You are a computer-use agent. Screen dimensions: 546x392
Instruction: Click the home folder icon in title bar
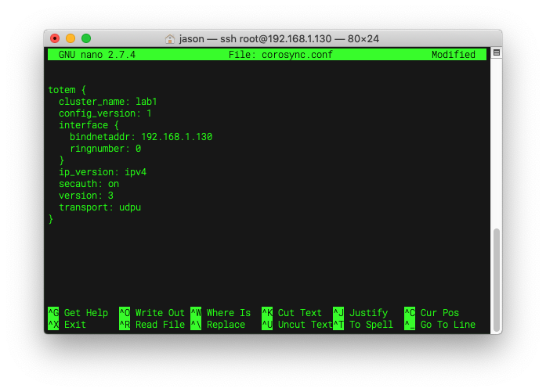169,38
